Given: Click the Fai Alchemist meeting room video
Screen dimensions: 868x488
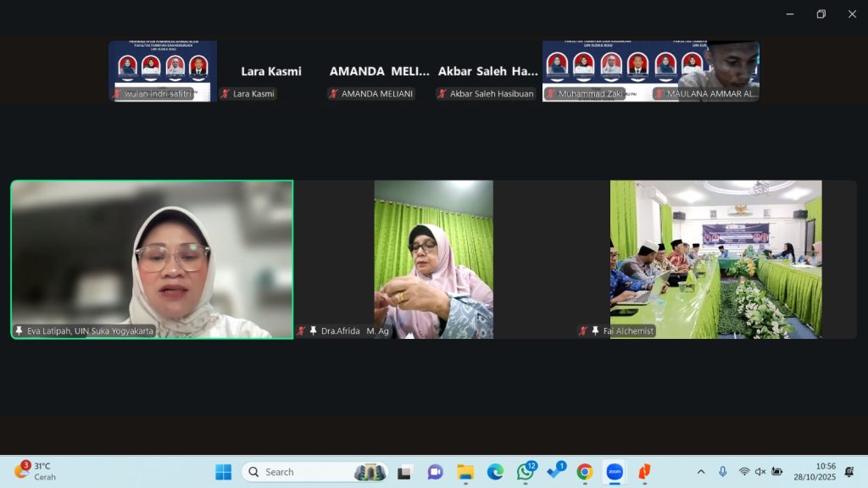Looking at the screenshot, I should 715,258.
